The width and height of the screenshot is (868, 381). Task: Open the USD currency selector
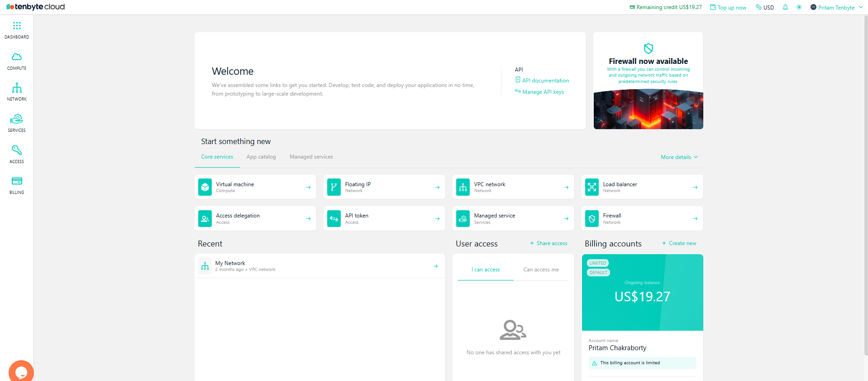point(765,7)
